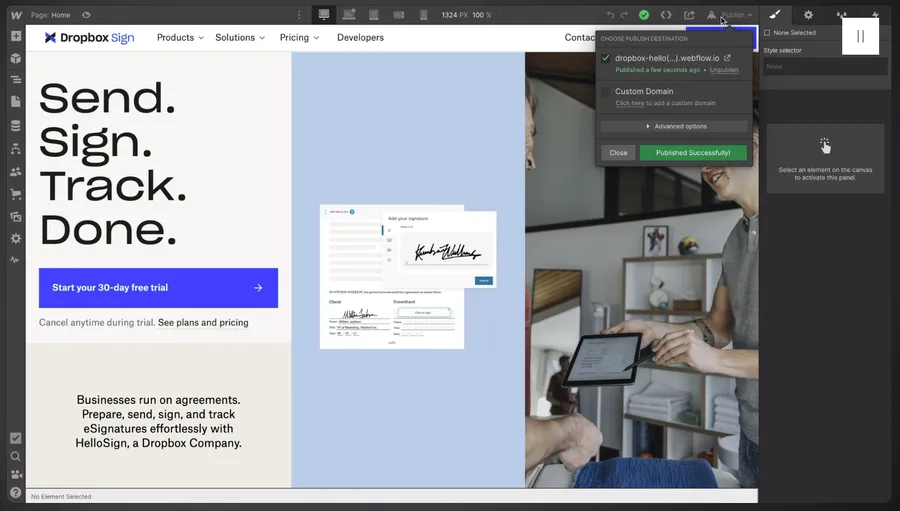Screen dimensions: 900x511
Task: Expand Advanced options in publish dialog
Action: [674, 126]
